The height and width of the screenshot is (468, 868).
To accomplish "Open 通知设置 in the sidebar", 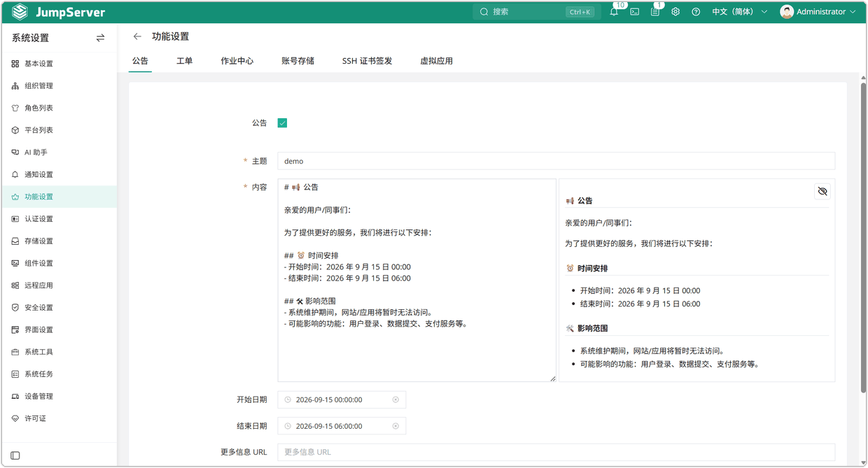I will 59,175.
